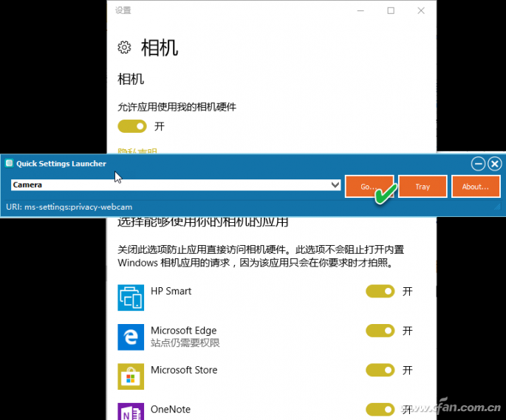Click the Quick Settings Launcher title icon
This screenshot has width=506, height=420.
(9, 163)
